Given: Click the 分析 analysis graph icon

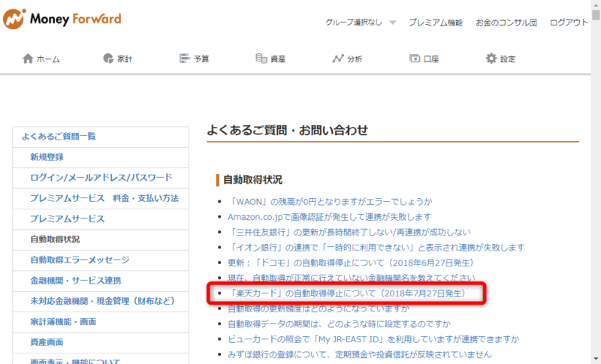Looking at the screenshot, I should 338,59.
